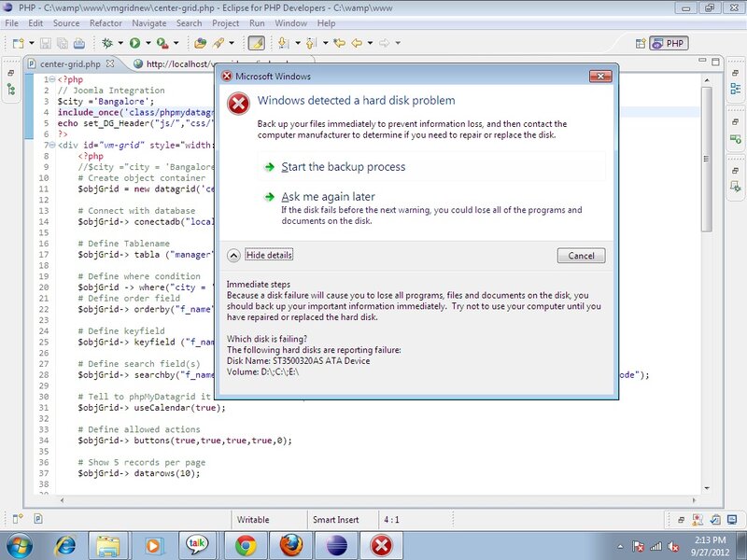This screenshot has height=560, width=747.
Task: Run the script with the green Run icon
Action: (134, 43)
